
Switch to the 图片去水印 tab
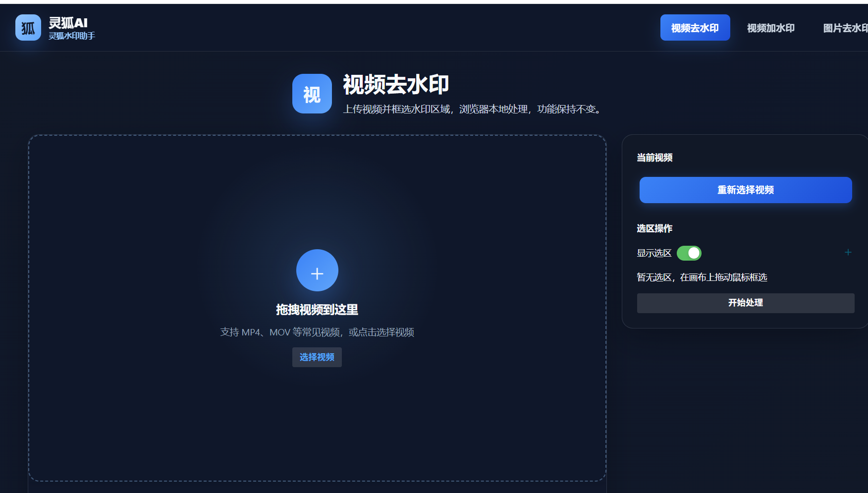click(845, 28)
